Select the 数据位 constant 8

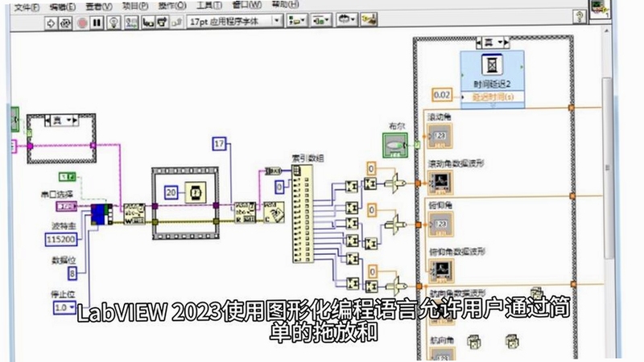coord(72,274)
